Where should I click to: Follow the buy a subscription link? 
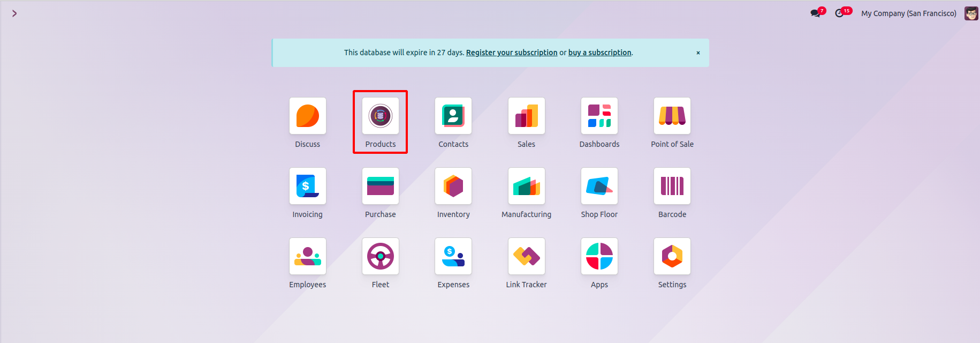(599, 53)
